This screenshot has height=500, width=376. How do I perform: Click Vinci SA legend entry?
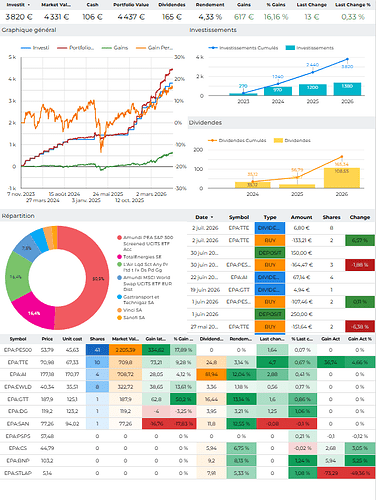[x=129, y=310]
